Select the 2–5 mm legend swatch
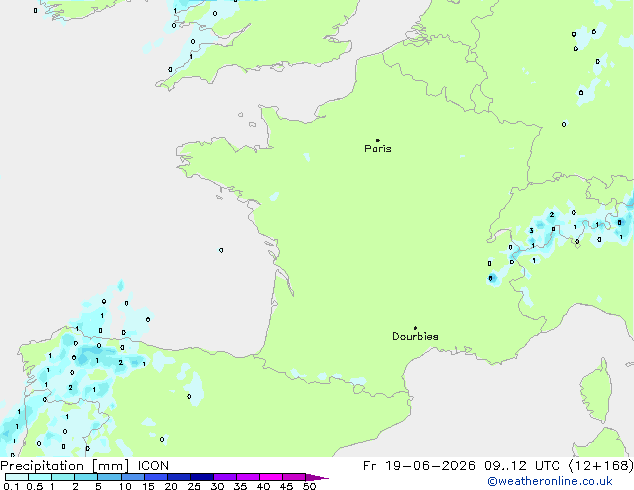The width and height of the screenshot is (634, 490). point(86,477)
